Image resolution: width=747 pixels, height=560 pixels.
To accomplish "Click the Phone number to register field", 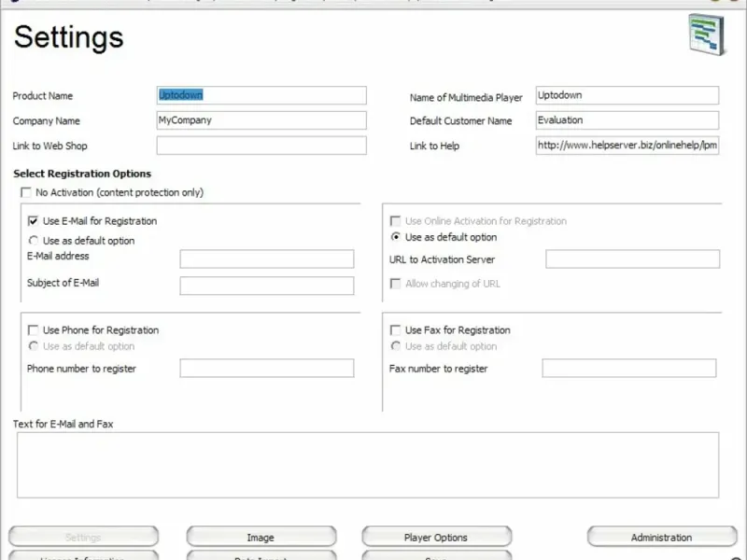I will [267, 369].
